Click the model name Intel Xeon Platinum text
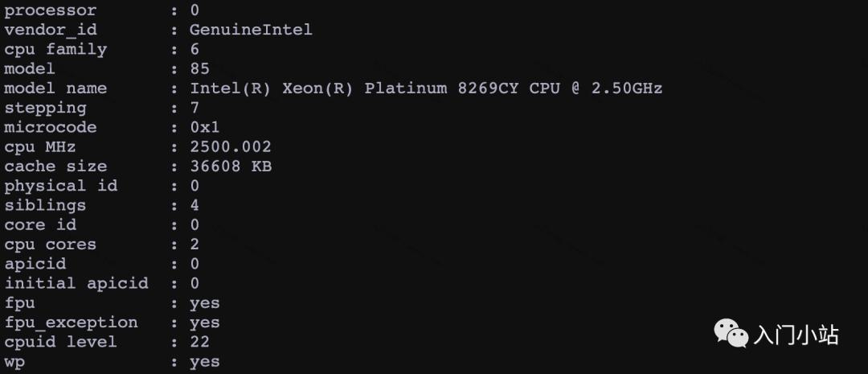This screenshot has height=374, width=868. pos(426,88)
